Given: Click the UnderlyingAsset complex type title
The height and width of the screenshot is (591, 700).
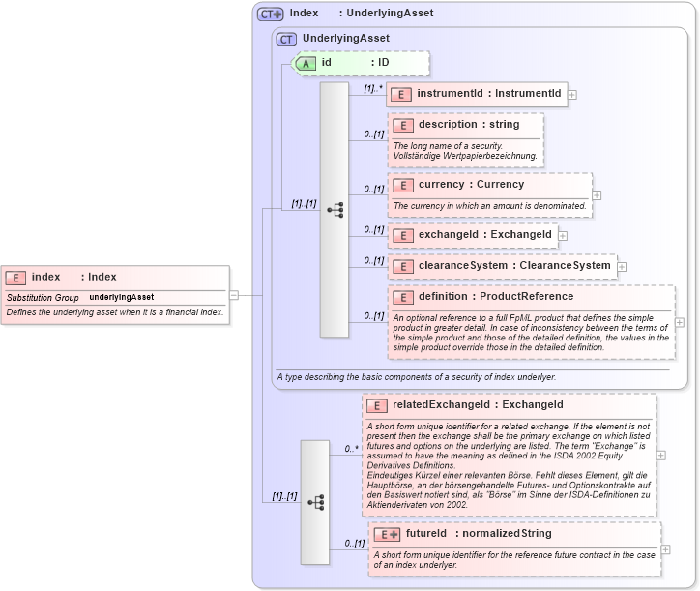Looking at the screenshot, I should [346, 38].
